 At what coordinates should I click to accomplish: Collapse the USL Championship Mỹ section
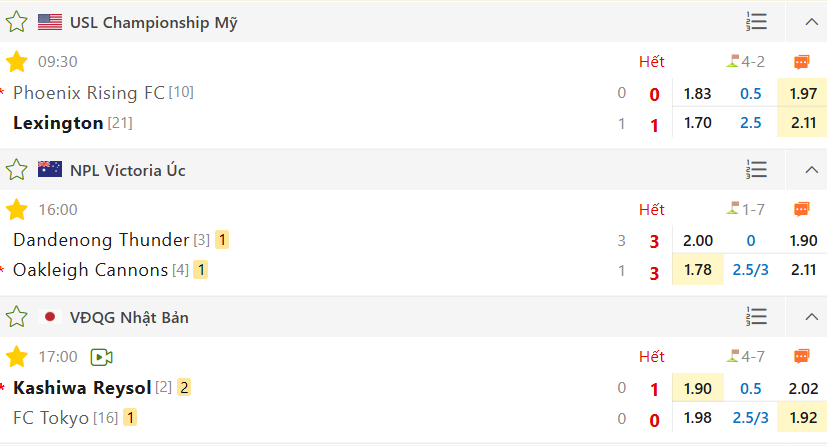(809, 22)
